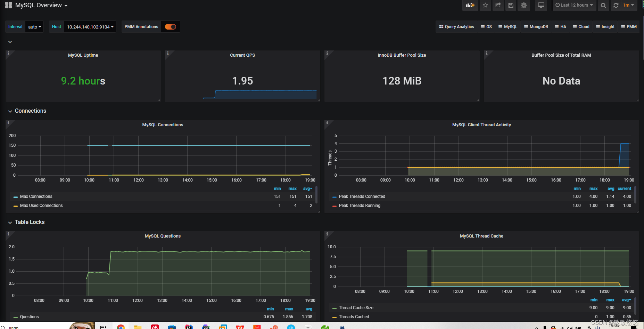Sort Thread Cache legend by avg
644x329 pixels.
pos(626,300)
